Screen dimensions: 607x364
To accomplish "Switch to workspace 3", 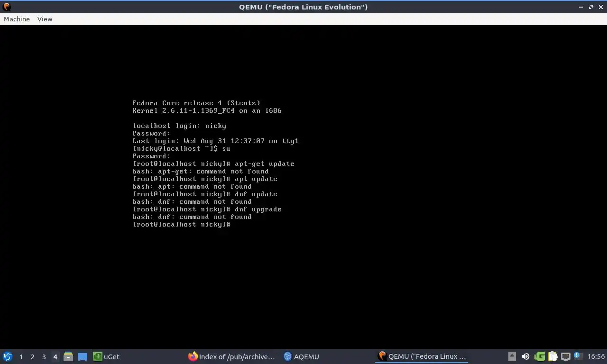I will click(x=44, y=356).
